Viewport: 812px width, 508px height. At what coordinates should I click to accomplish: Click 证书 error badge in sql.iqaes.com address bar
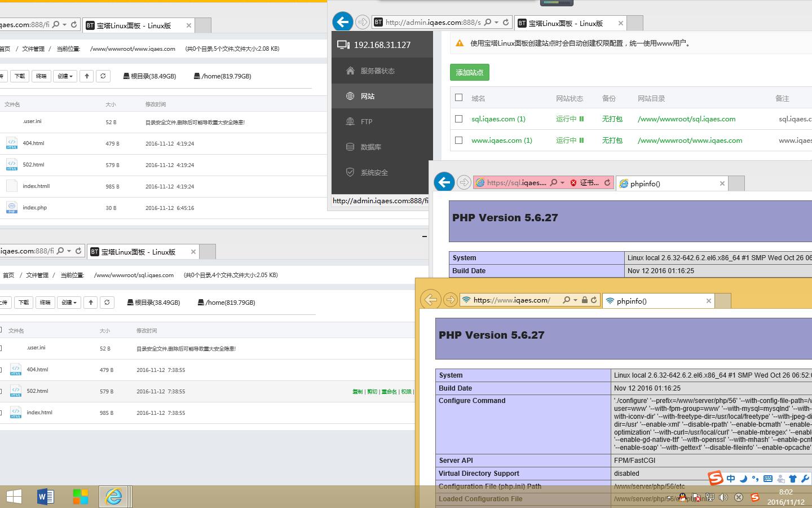tap(585, 183)
